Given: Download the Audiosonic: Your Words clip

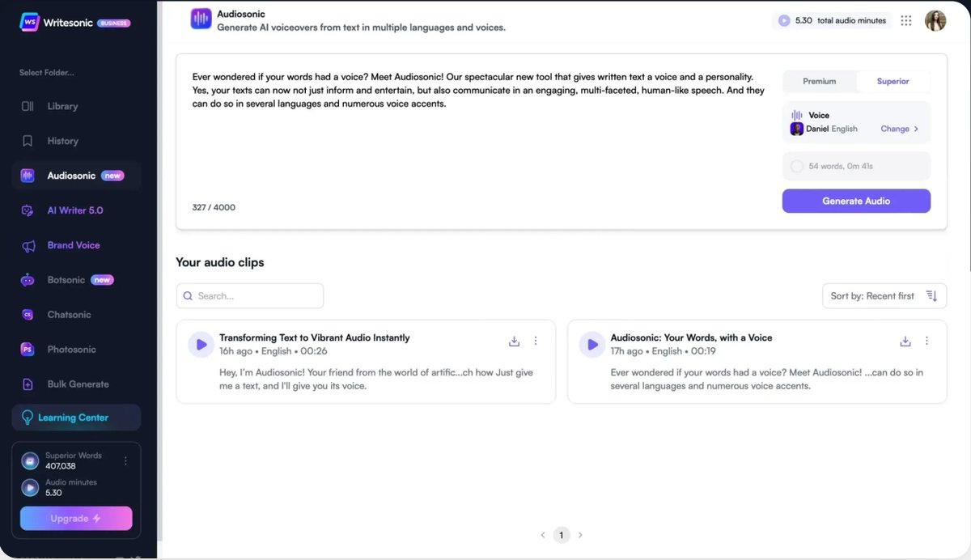Looking at the screenshot, I should (905, 342).
